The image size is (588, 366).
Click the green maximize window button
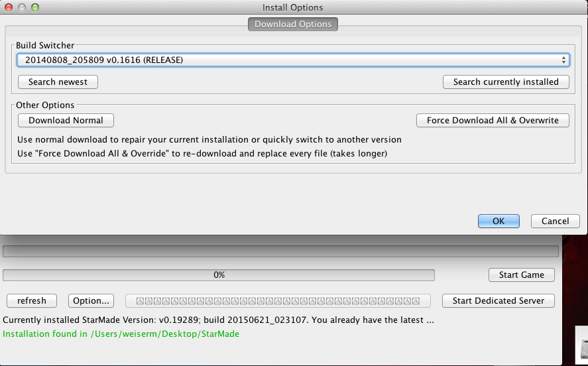35,7
